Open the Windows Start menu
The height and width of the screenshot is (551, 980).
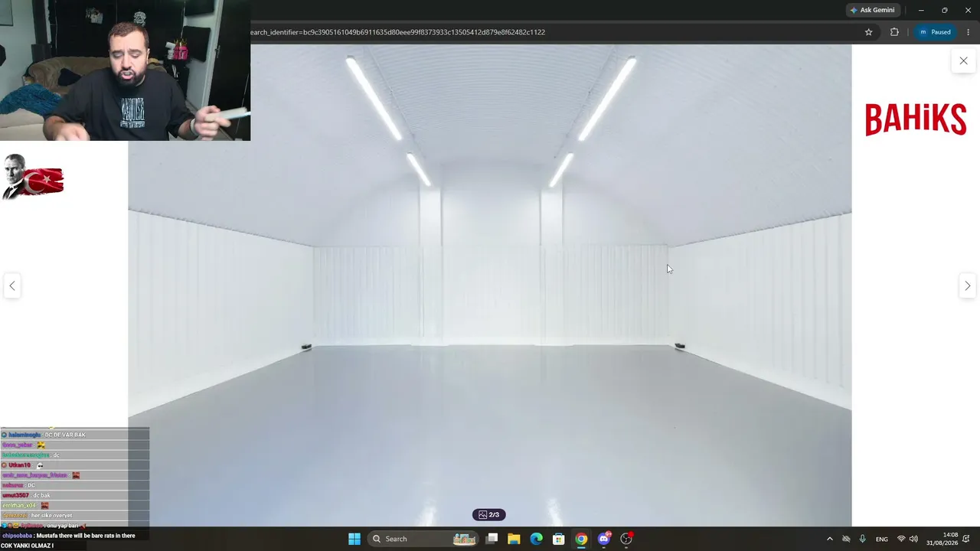tap(354, 539)
